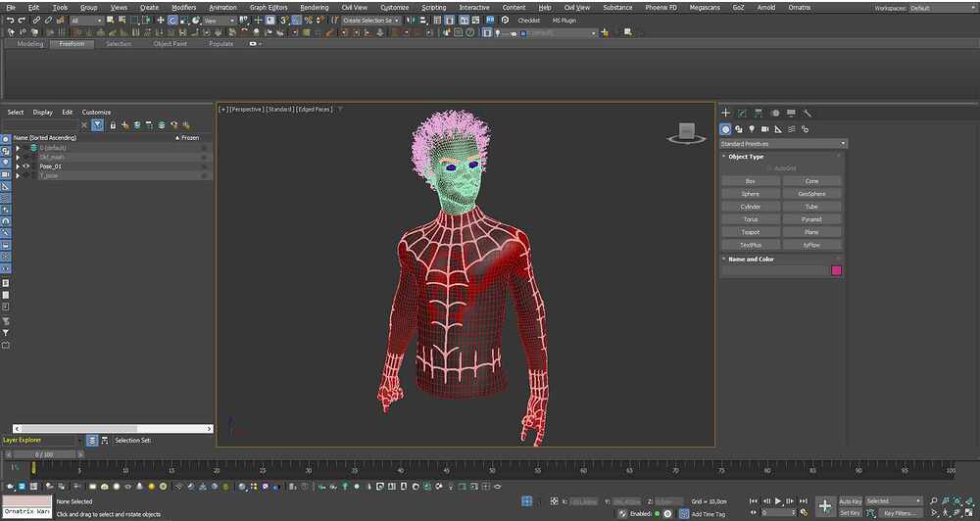Viewport: 980px width, 521px height.
Task: Collapse the Name and Color rollout
Action: pos(751,260)
